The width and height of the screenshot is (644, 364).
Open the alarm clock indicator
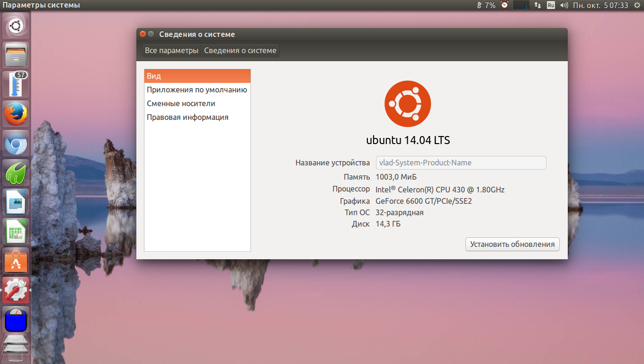tap(505, 5)
